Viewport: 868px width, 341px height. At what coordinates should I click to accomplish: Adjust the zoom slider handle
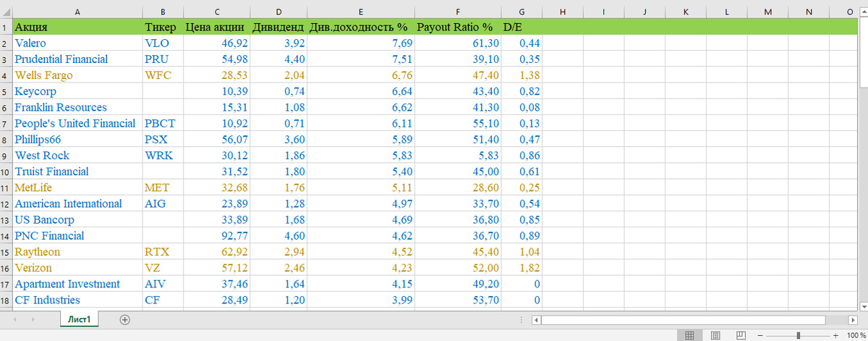(x=798, y=336)
